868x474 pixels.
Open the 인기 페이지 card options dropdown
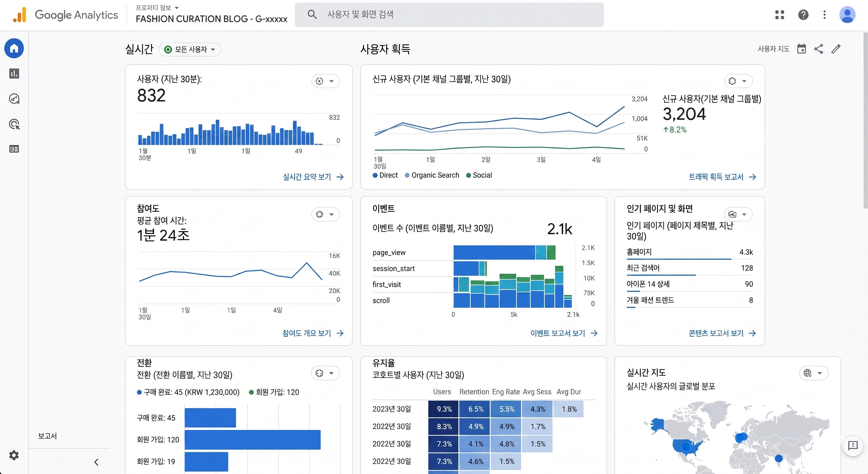(x=738, y=214)
